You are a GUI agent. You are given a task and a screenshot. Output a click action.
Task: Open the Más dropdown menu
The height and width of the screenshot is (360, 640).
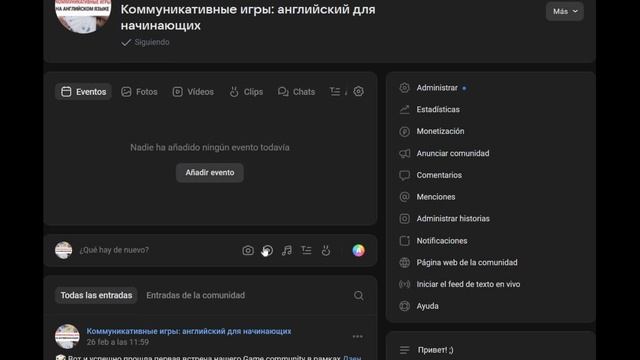(564, 11)
